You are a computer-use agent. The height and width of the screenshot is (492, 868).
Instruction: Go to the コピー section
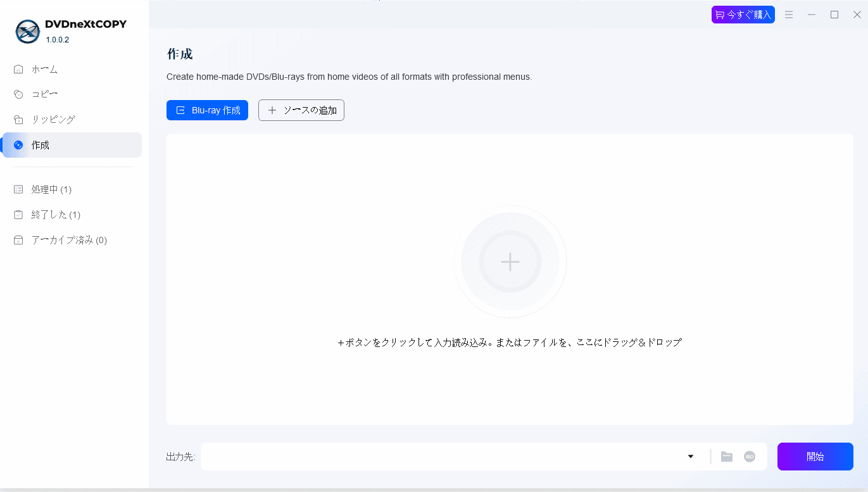[x=71, y=94]
